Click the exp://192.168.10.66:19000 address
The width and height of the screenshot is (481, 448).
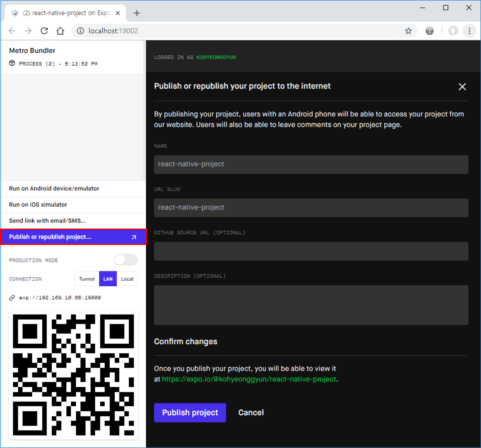(x=60, y=297)
